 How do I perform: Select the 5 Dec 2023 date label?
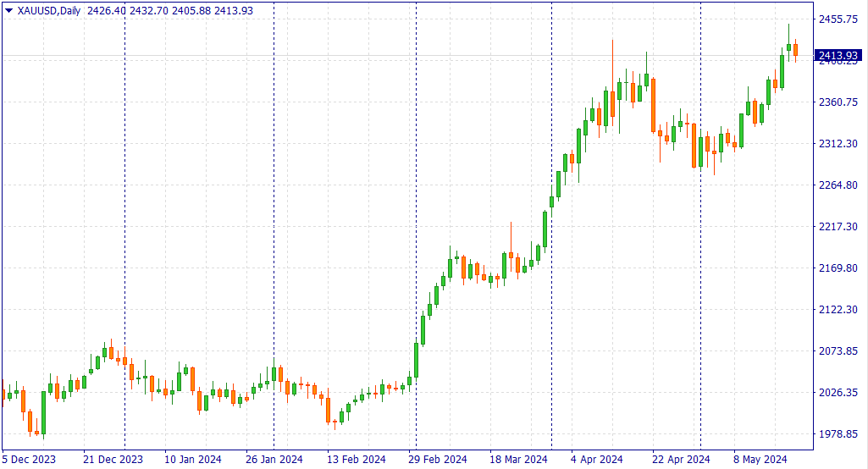coord(30,460)
